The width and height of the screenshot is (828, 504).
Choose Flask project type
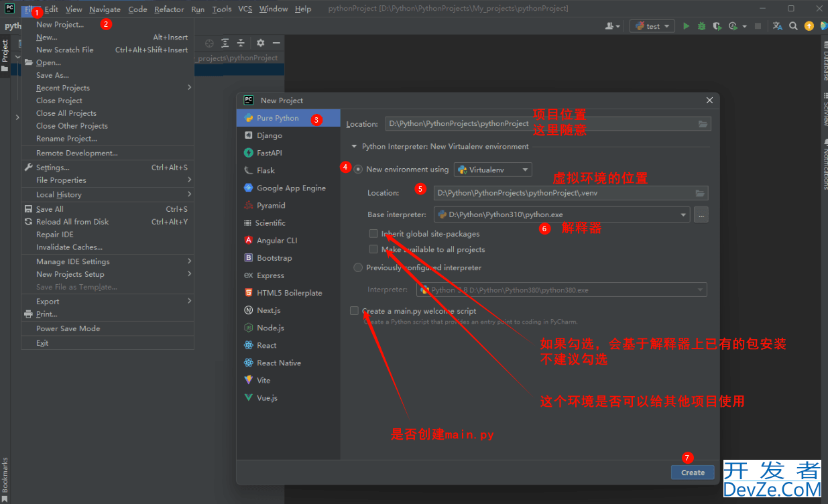pyautogui.click(x=288, y=170)
